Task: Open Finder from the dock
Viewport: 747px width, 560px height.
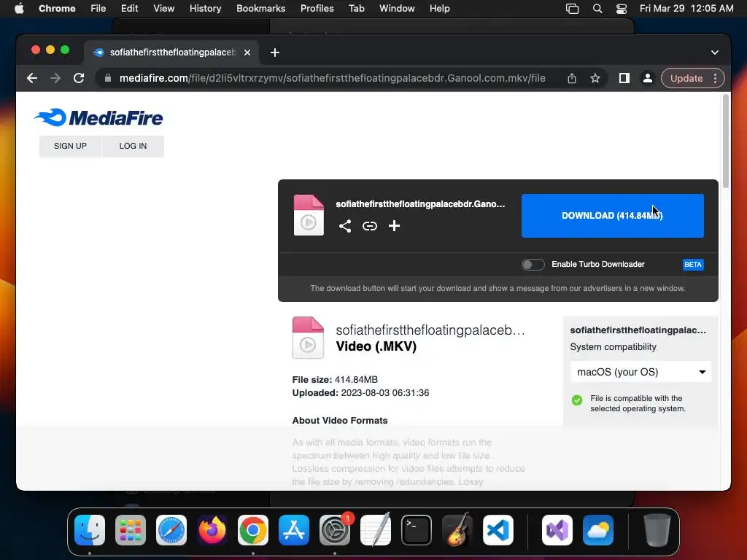Action: 90,530
